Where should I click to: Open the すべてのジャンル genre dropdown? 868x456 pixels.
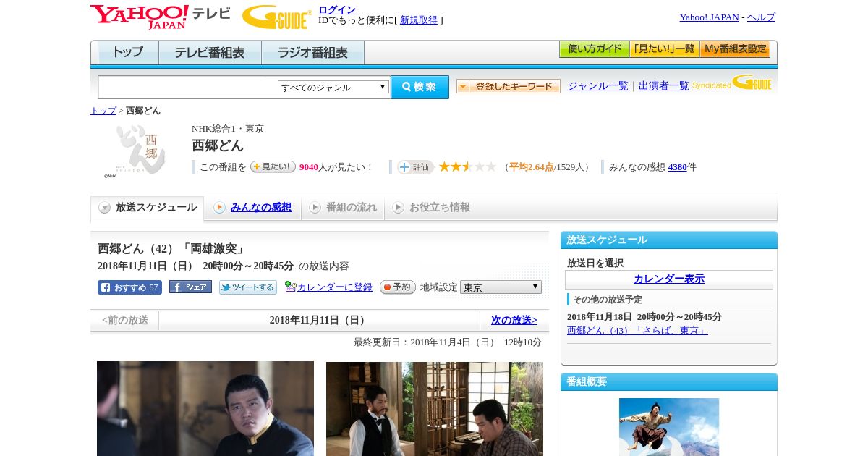click(x=333, y=87)
